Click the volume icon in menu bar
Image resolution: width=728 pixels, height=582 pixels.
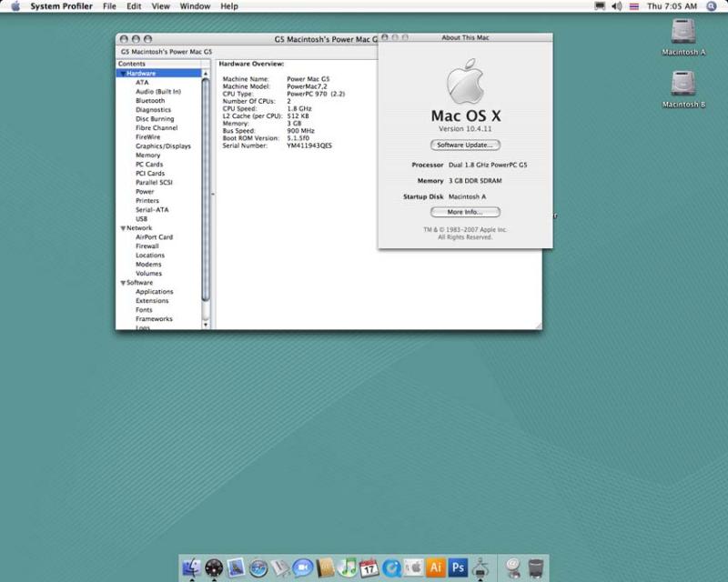tap(616, 6)
